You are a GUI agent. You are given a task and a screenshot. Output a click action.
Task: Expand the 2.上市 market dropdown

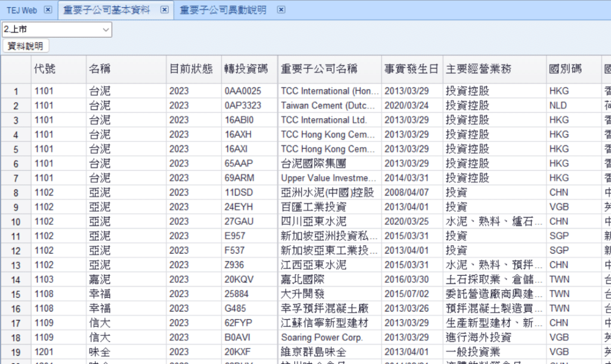tap(106, 29)
